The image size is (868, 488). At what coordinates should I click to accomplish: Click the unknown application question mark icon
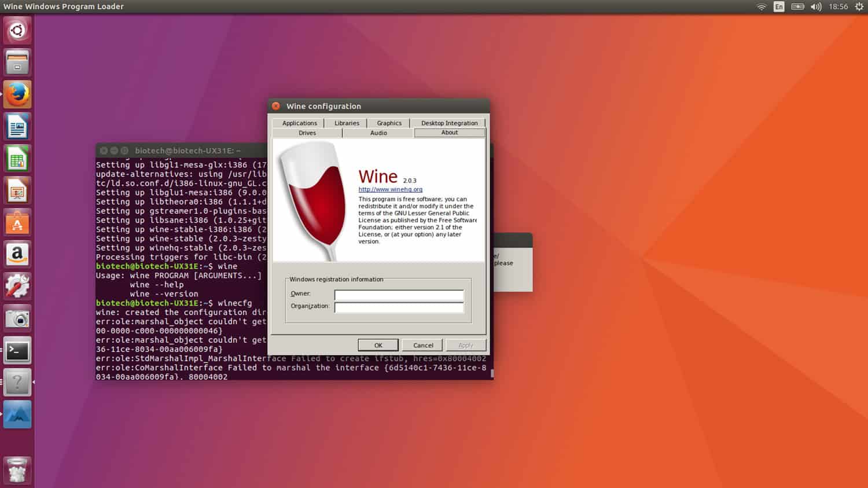[17, 383]
